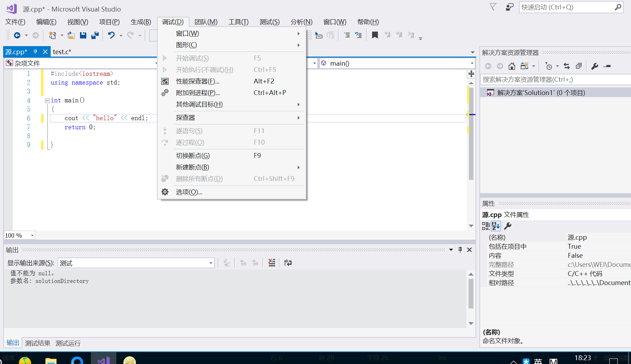Viewport: 631px width, 364px height.
Task: Open the 探查器 submenu entry
Action: 232,118
